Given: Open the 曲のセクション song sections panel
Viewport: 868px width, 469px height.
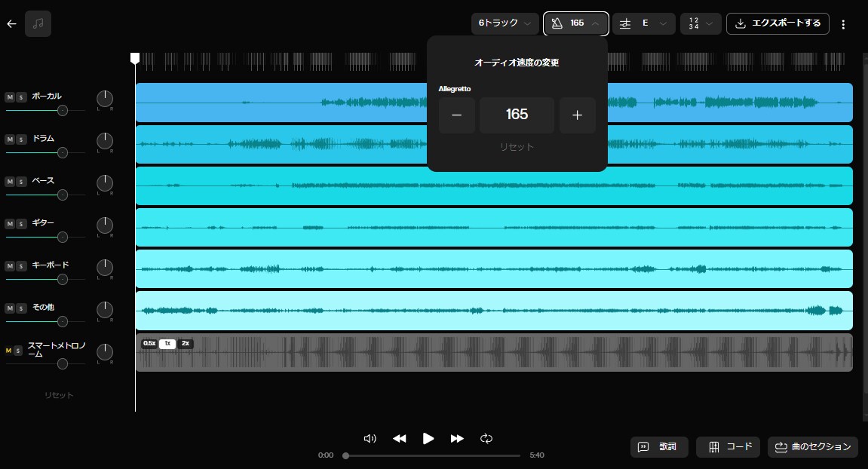Looking at the screenshot, I should tap(813, 447).
